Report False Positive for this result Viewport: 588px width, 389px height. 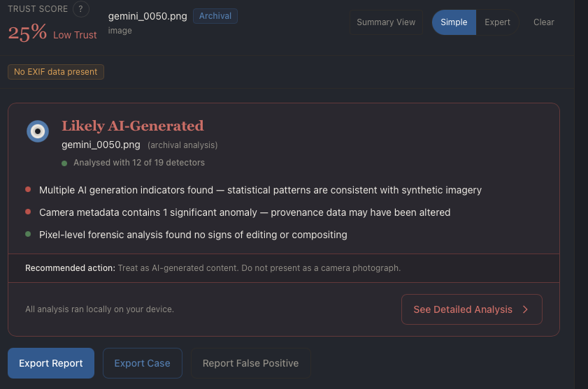pos(251,363)
